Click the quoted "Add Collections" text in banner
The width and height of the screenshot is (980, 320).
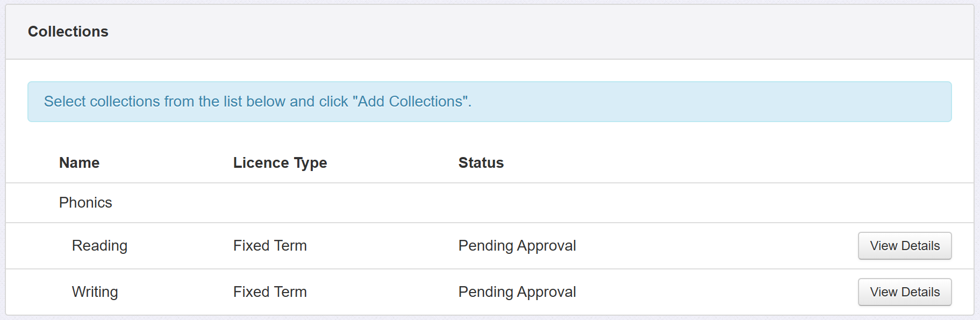[411, 102]
